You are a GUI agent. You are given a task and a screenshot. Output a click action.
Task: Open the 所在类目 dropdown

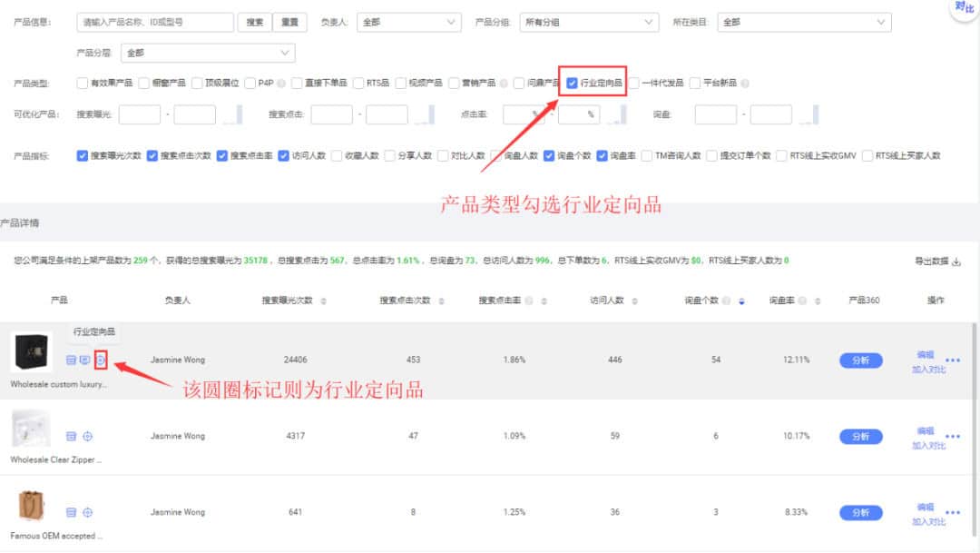click(803, 22)
